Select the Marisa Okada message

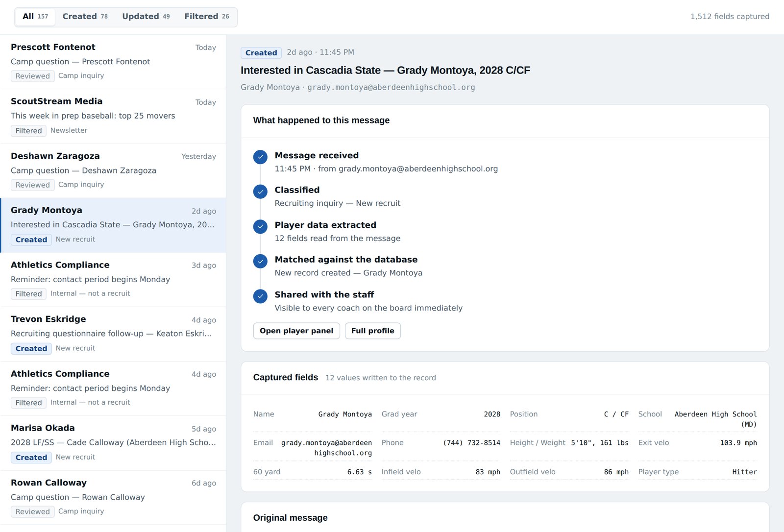click(113, 443)
